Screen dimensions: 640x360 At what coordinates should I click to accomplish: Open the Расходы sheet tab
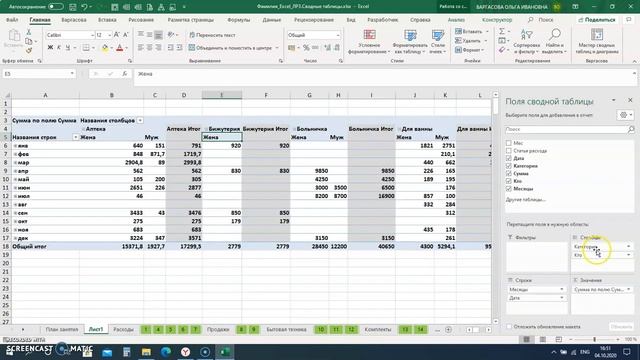(123, 329)
